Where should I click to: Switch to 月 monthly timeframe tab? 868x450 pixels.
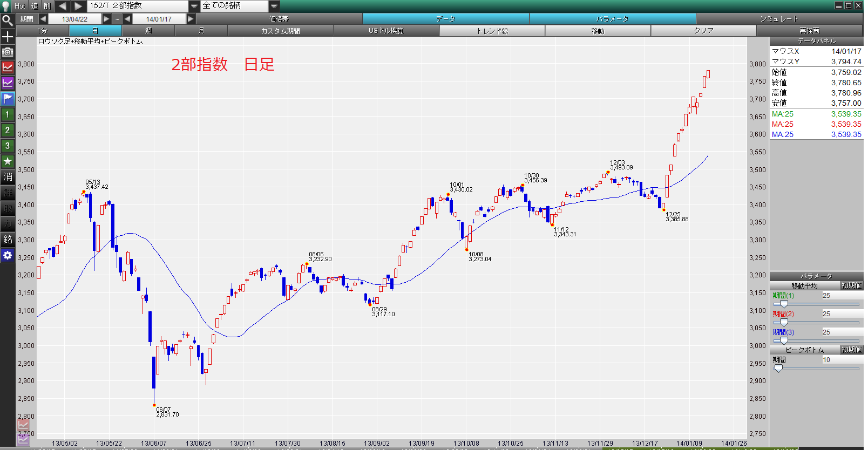click(201, 31)
